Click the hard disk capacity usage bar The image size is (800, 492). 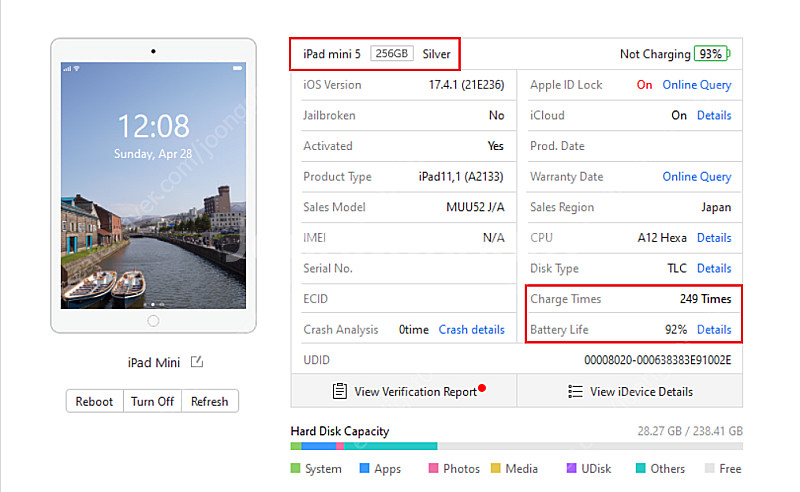516,446
